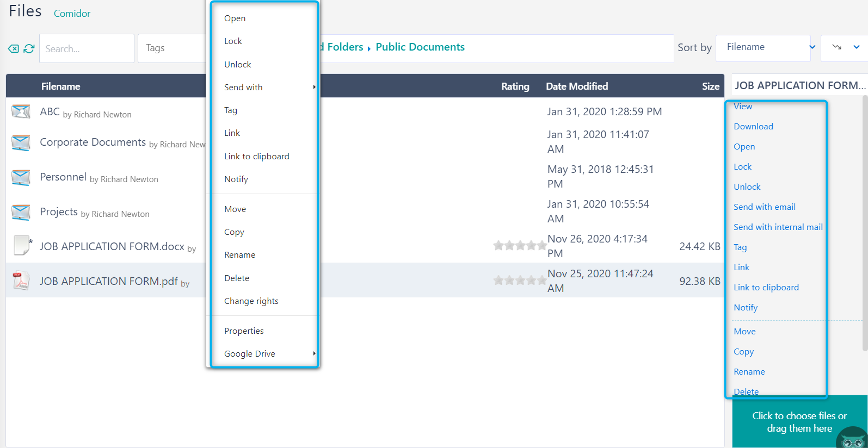Click Delete in side panel
868x448 pixels.
746,391
